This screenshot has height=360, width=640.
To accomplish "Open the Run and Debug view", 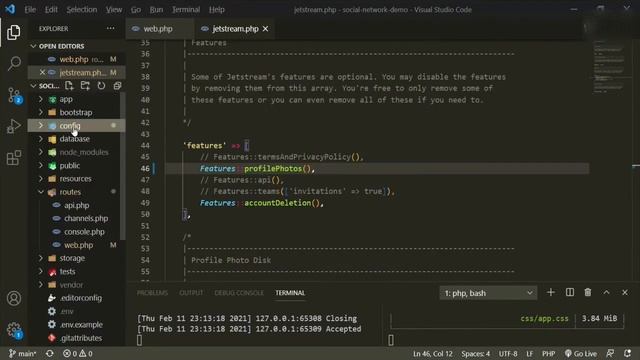I will click(x=14, y=126).
